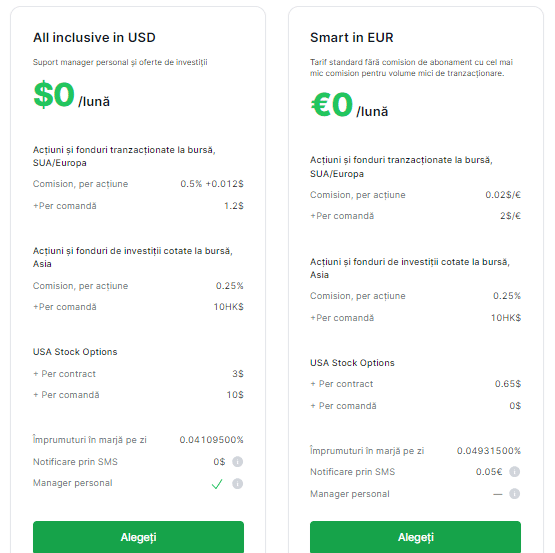This screenshot has width=555, height=553.
Task: Click Suport manager personal subtitle text
Action: pyautogui.click(x=120, y=62)
